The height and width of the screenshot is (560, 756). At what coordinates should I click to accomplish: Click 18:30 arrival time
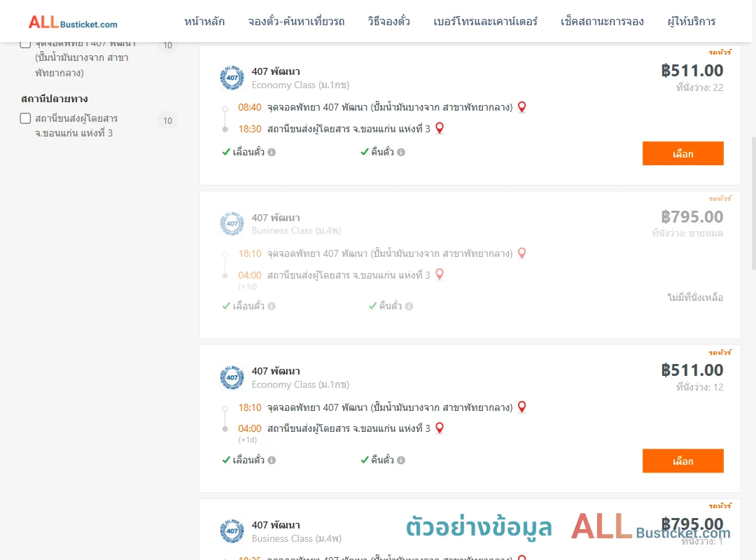(249, 129)
